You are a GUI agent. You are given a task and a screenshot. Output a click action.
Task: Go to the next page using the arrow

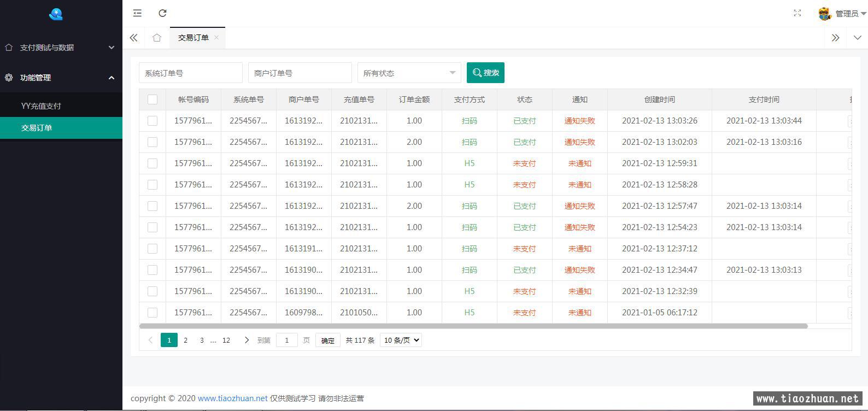(247, 340)
